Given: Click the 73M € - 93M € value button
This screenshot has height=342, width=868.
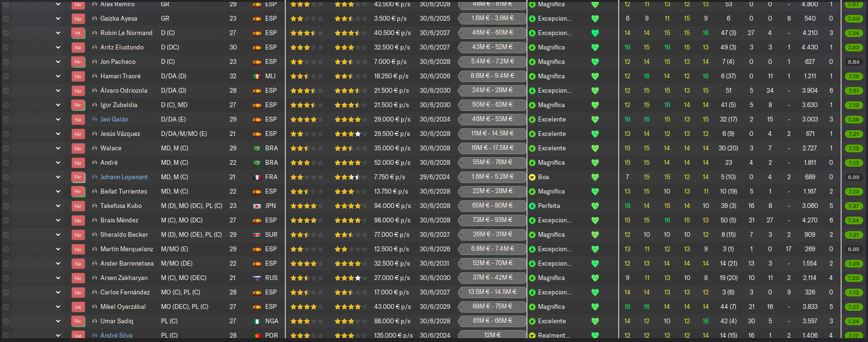Looking at the screenshot, I should [492, 220].
